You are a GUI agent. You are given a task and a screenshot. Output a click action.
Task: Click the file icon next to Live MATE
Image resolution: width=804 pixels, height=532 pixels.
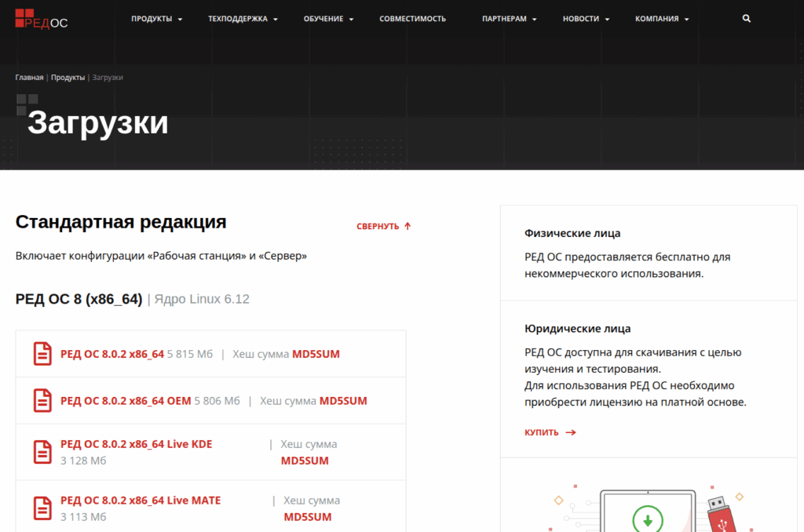(x=44, y=506)
